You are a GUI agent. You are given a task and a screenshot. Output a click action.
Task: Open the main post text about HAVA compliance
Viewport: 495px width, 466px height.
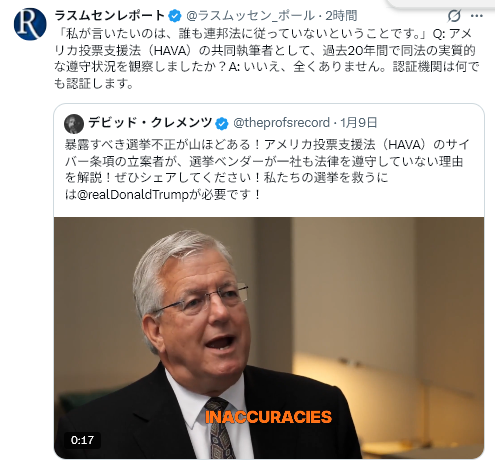point(267,59)
